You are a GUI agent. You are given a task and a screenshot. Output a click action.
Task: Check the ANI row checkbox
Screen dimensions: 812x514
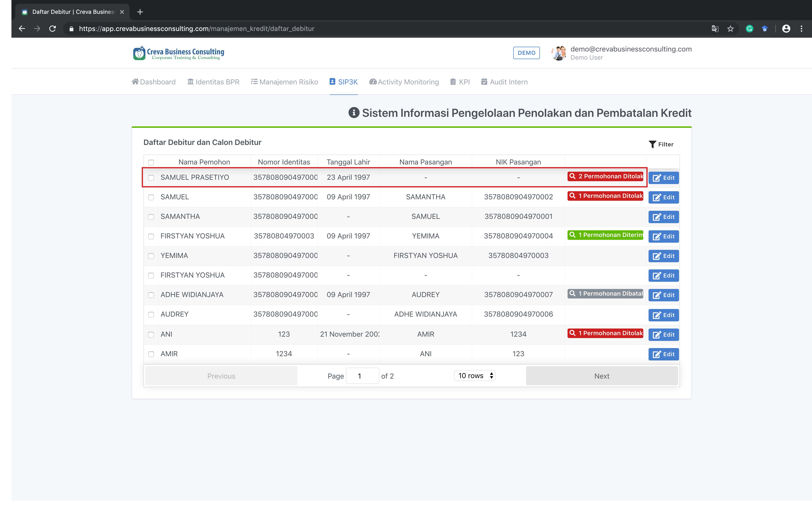(151, 335)
